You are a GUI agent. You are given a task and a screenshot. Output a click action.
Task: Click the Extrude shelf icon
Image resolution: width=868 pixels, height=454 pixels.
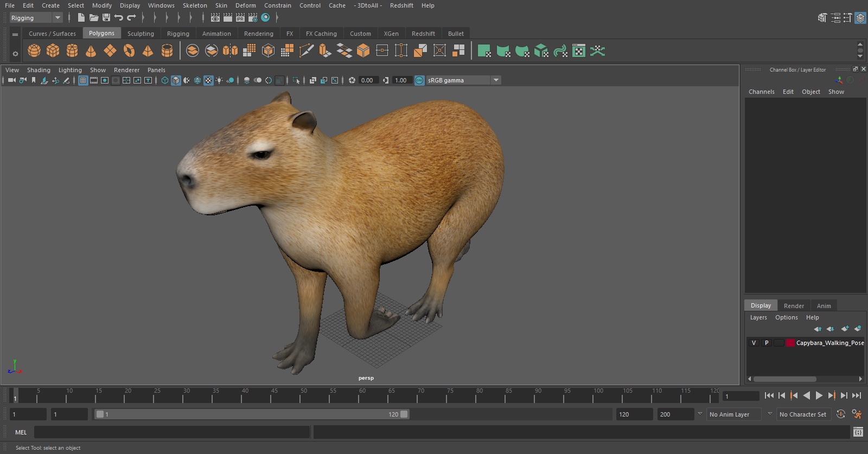click(325, 51)
